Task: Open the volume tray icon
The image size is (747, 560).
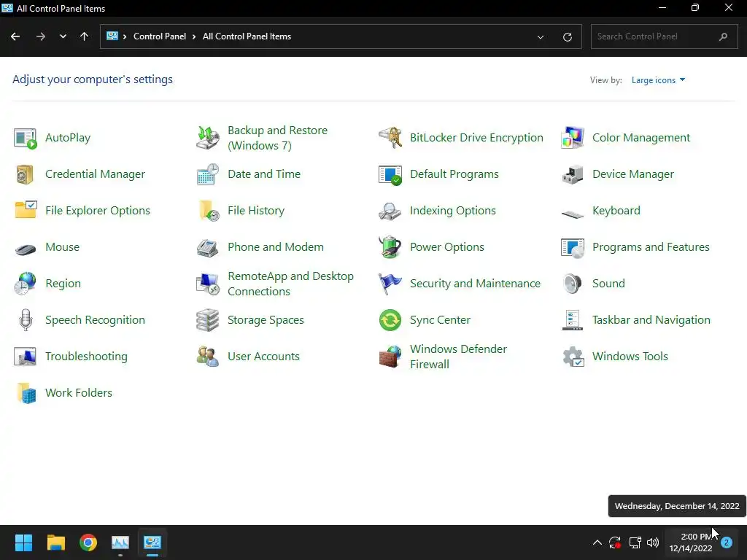Action: click(653, 542)
